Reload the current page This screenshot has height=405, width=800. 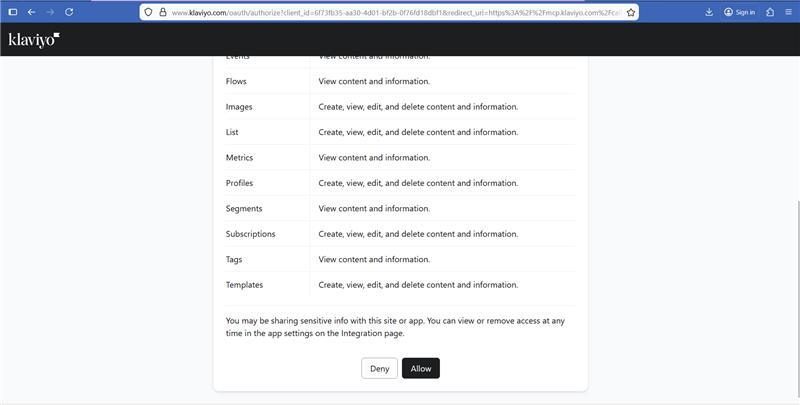(x=69, y=12)
